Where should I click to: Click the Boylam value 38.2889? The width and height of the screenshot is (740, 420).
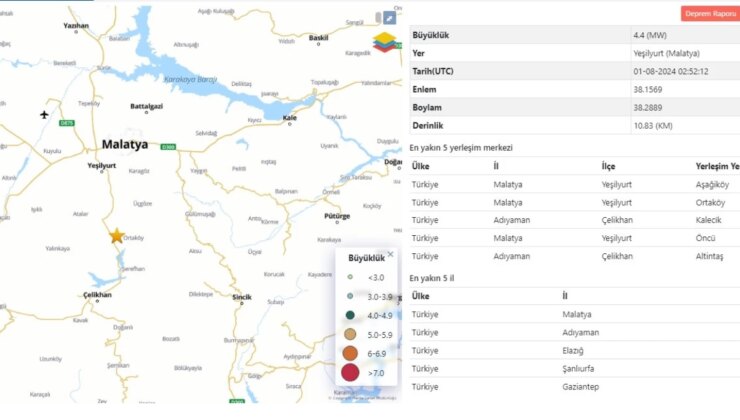[x=648, y=108]
